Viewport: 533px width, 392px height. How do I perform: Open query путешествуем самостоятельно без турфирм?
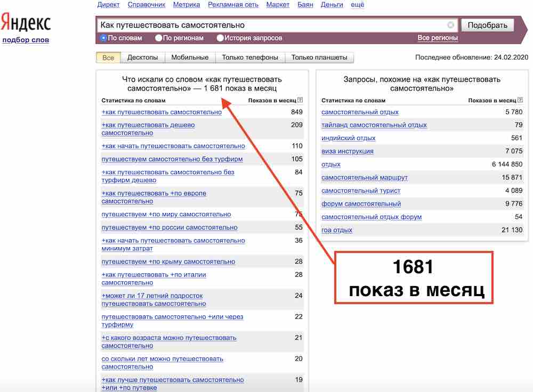click(172, 159)
